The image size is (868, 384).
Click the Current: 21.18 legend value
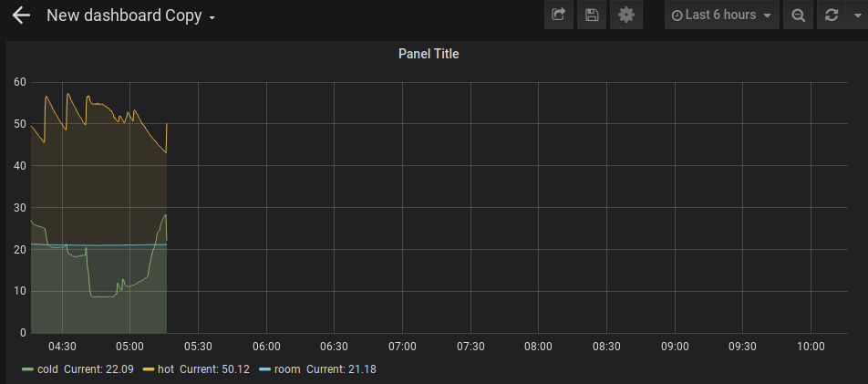[341, 369]
